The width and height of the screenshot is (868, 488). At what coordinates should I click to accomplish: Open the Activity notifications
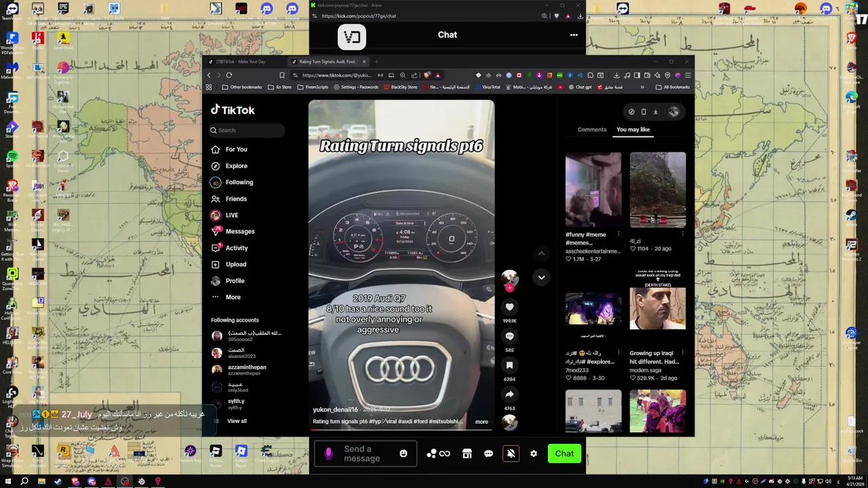(229, 248)
